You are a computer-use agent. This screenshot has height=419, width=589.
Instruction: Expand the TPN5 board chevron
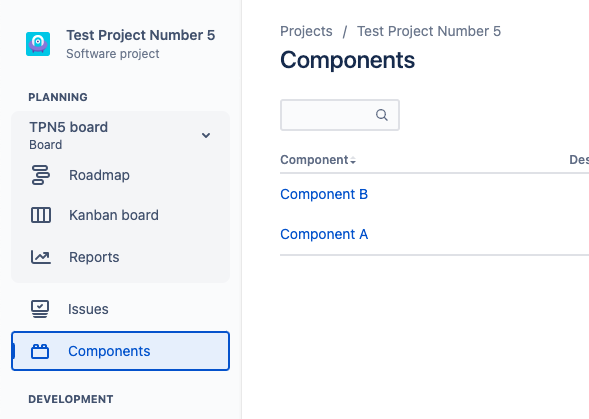click(x=206, y=135)
